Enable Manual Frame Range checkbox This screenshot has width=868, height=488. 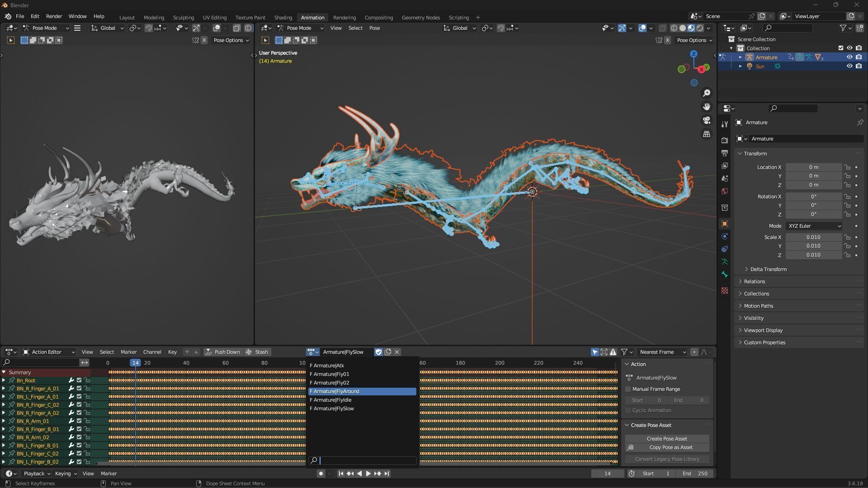(628, 389)
